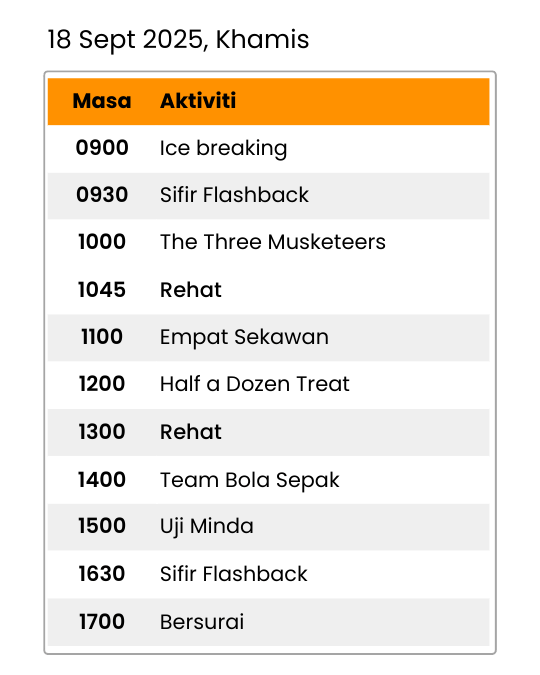Select the Empat Sekawan activity
Viewport: 540px width, 675px height.
tap(244, 337)
